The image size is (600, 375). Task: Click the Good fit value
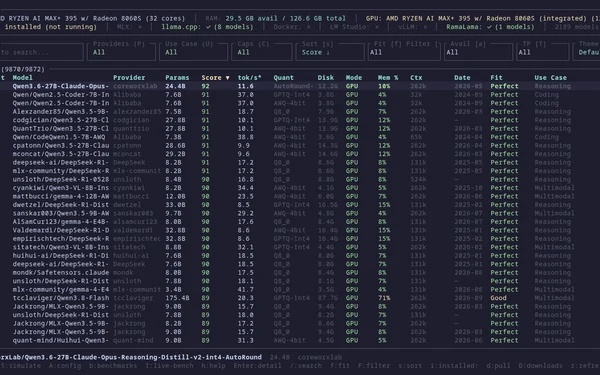pos(498,298)
